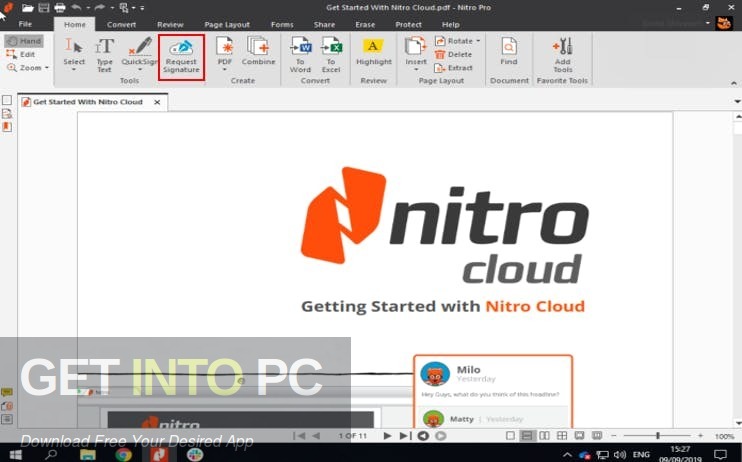Convert the document To Word
The image size is (742, 462).
(300, 54)
